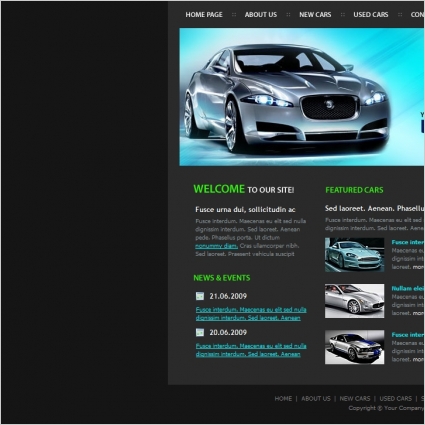Open the news link under 21.06.2009
This screenshot has height=425, width=425.
(251, 314)
